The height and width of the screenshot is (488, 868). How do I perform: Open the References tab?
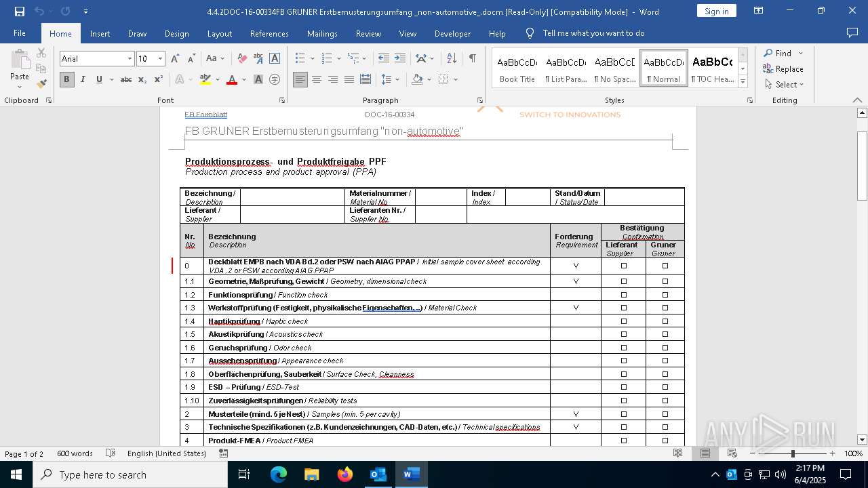[269, 33]
